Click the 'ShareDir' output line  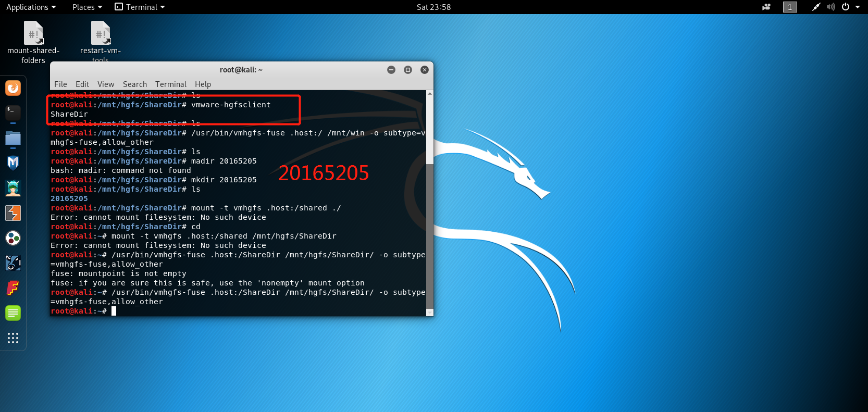[69, 114]
